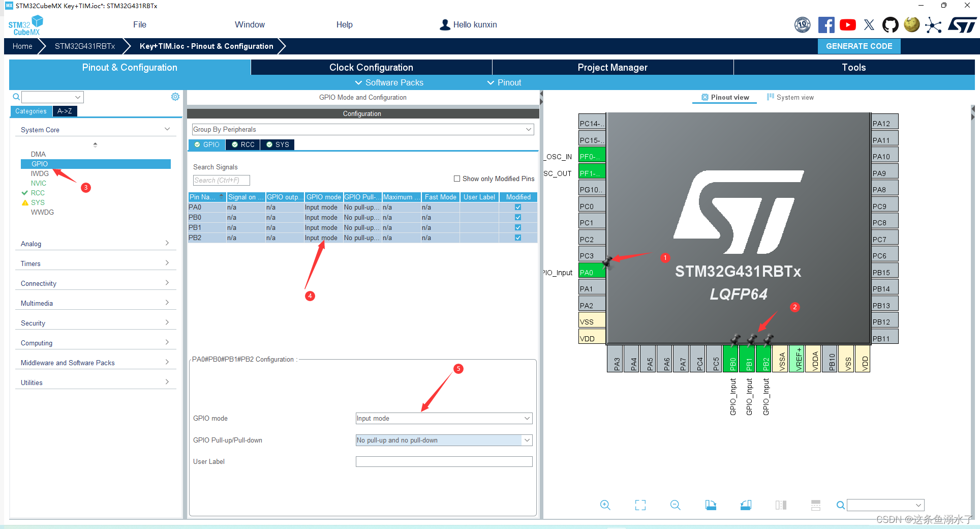Open the peripheral search combo box

pyautogui.click(x=52, y=97)
